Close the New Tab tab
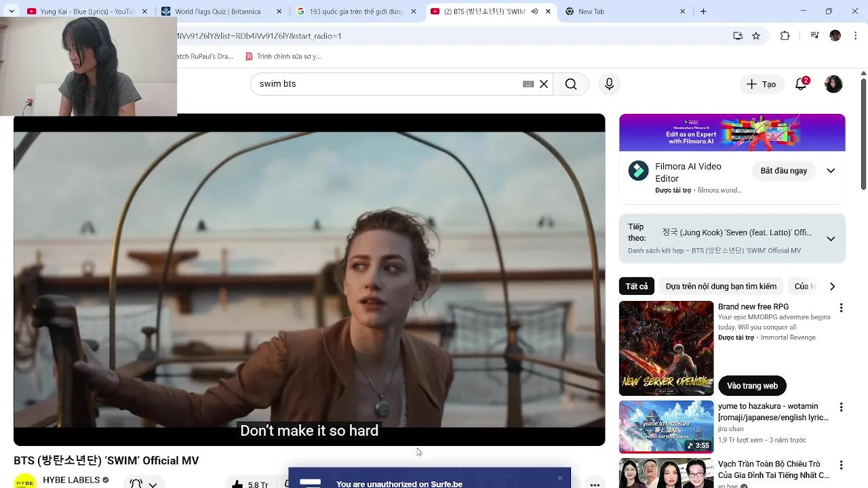This screenshot has width=868, height=488. pyautogui.click(x=682, y=12)
